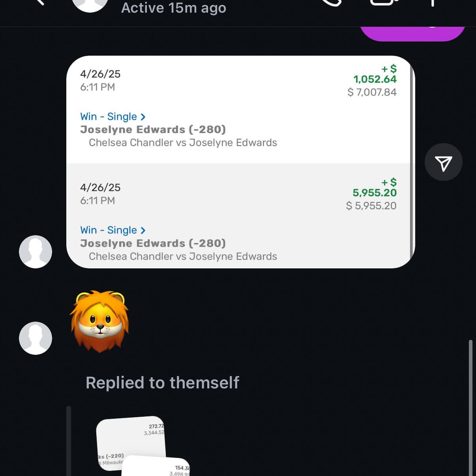This screenshot has width=476, height=476.
Task: Tap the sender avatar beside the bet slip image
Action: [x=36, y=252]
